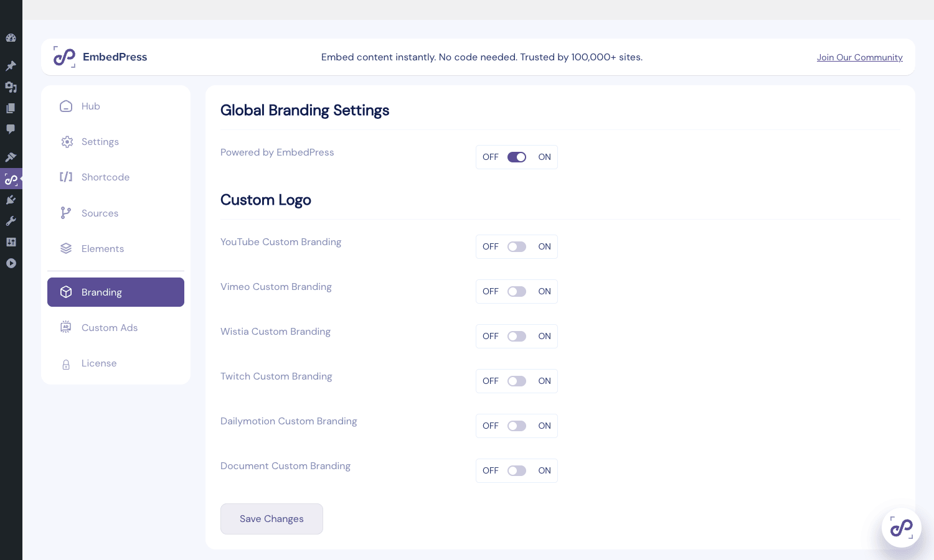
Task: Enable Dailymotion Custom Branding switch
Action: tap(517, 426)
